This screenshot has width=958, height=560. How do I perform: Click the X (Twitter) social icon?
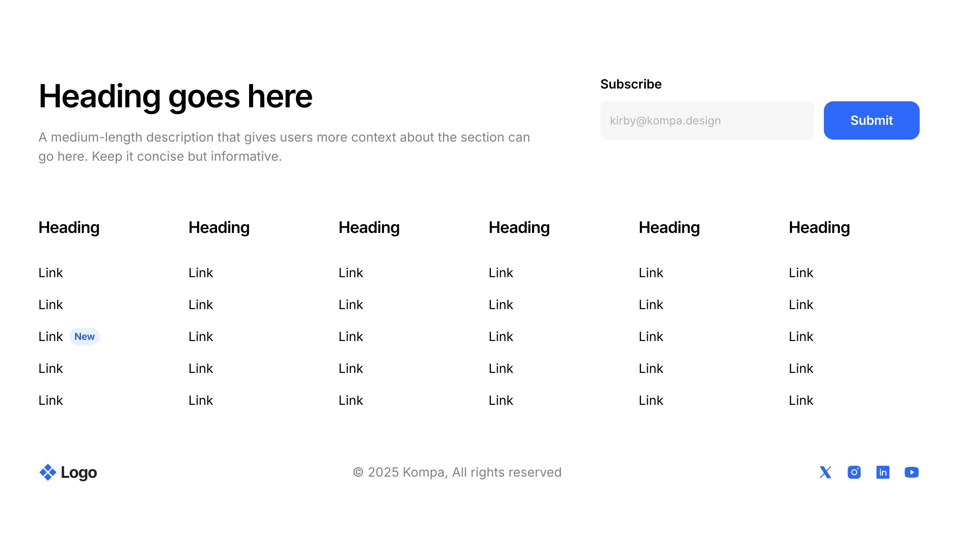point(825,472)
